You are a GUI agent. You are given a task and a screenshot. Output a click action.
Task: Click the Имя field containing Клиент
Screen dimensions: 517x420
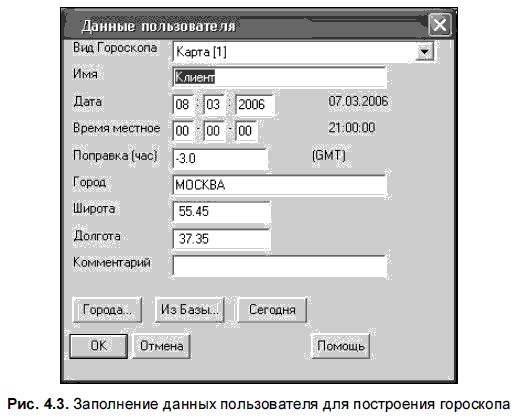(x=279, y=77)
